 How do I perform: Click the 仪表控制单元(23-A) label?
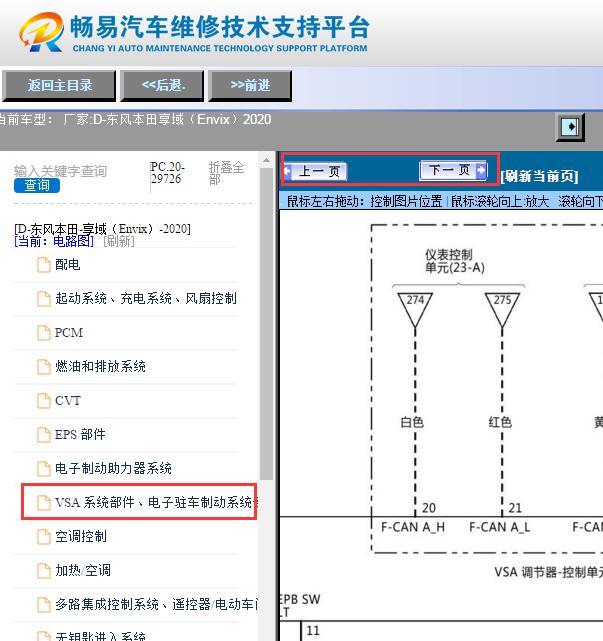455,262
